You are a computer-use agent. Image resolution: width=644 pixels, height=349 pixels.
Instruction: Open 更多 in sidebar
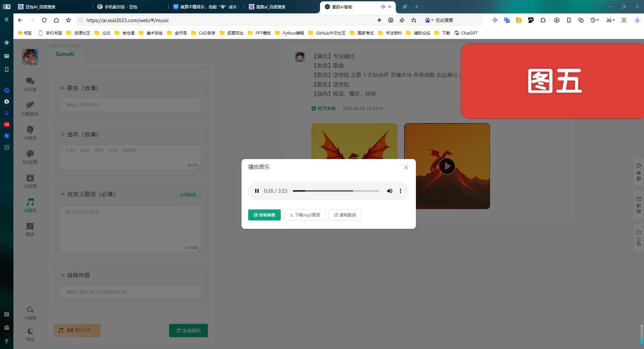pos(30,229)
